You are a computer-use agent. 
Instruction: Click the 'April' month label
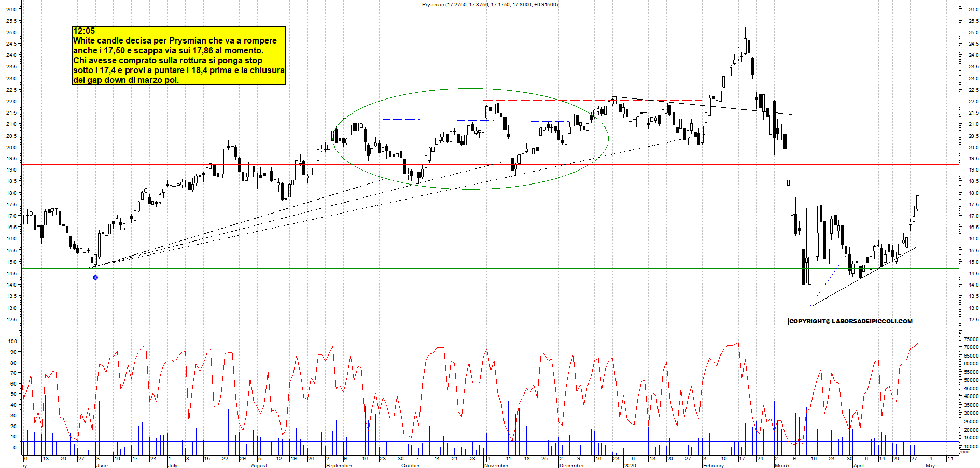coord(859,465)
